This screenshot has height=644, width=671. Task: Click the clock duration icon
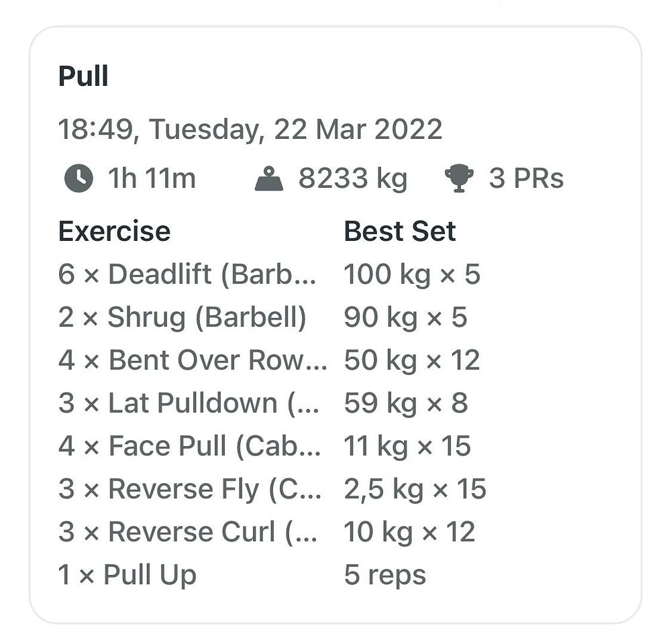[x=79, y=178]
